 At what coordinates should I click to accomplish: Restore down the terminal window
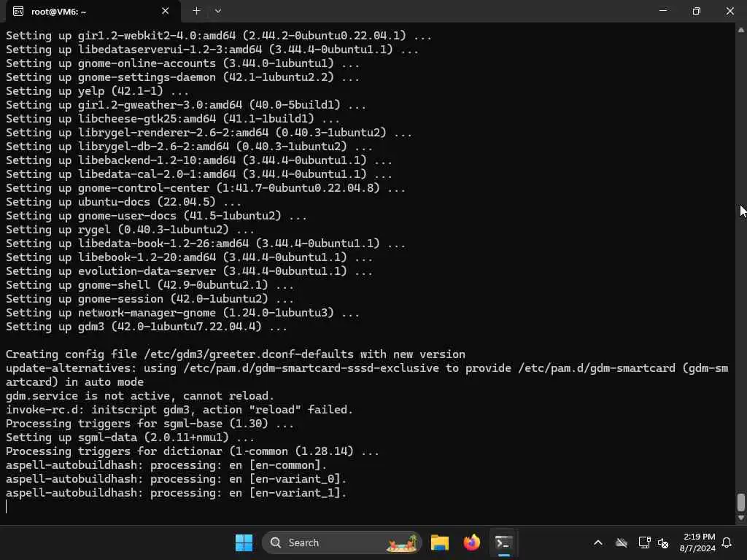pos(696,10)
